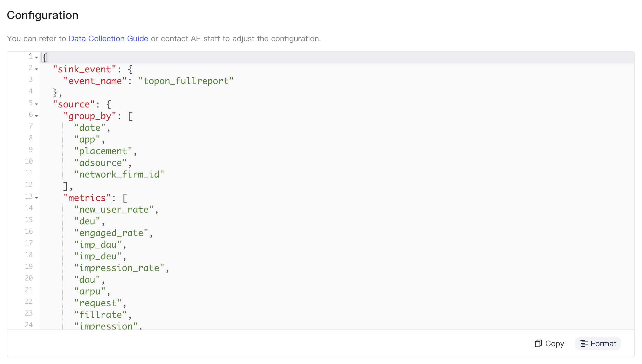Place cursor after opening brace on line 1
The height and width of the screenshot is (364, 642).
[47, 58]
